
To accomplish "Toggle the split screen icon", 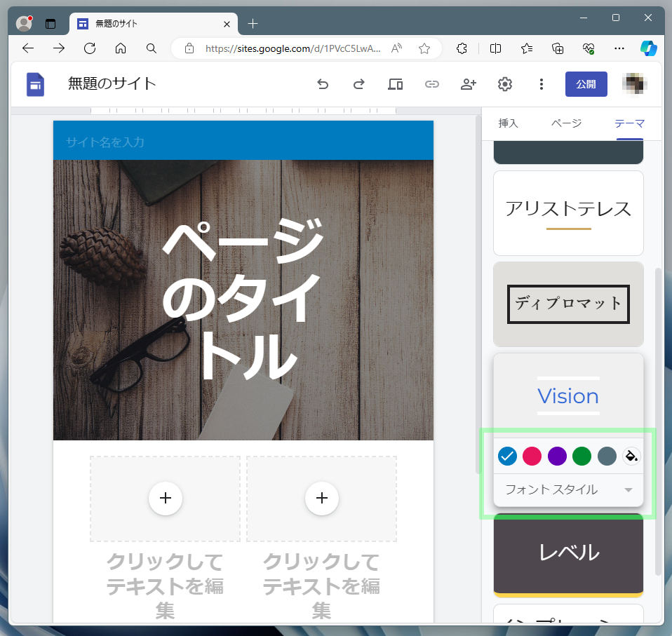I will coord(495,48).
